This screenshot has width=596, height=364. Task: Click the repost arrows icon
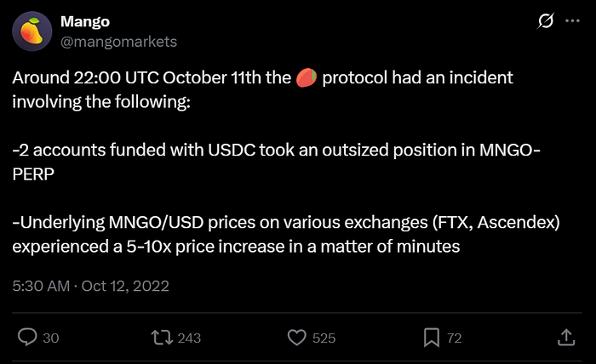click(162, 338)
